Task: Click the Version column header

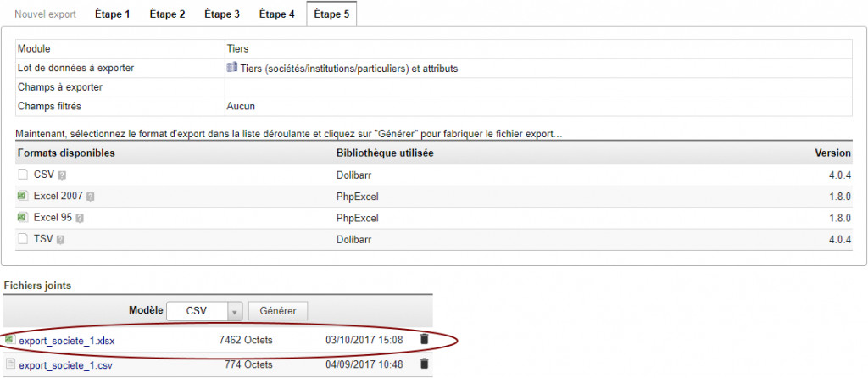Action: (832, 153)
